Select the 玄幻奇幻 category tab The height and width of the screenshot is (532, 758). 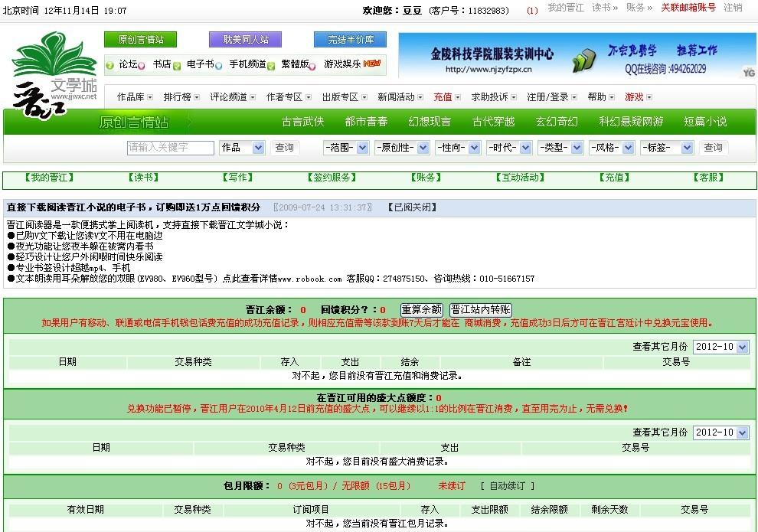(557, 122)
